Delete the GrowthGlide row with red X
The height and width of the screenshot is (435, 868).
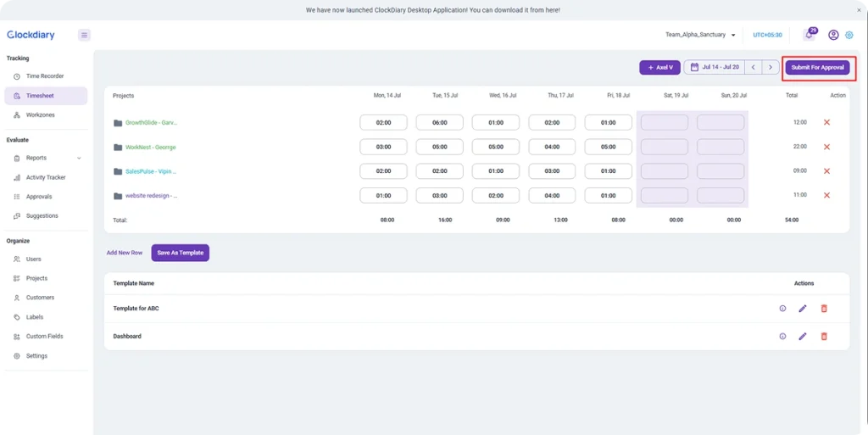coord(826,122)
